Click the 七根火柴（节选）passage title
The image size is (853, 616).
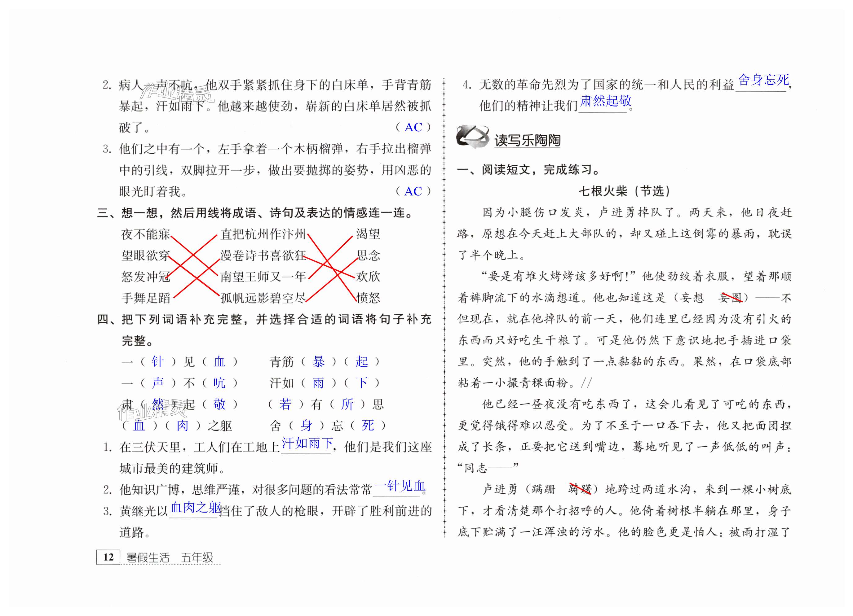(624, 191)
